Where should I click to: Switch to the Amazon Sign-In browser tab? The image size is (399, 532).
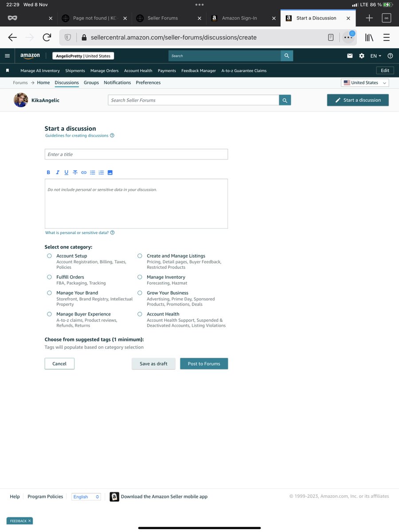(x=239, y=18)
